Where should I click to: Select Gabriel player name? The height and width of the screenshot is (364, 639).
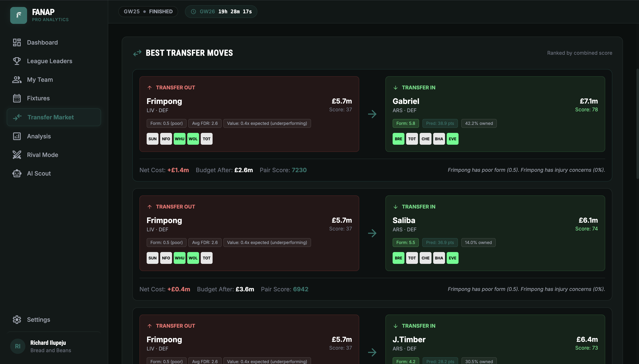(x=406, y=101)
